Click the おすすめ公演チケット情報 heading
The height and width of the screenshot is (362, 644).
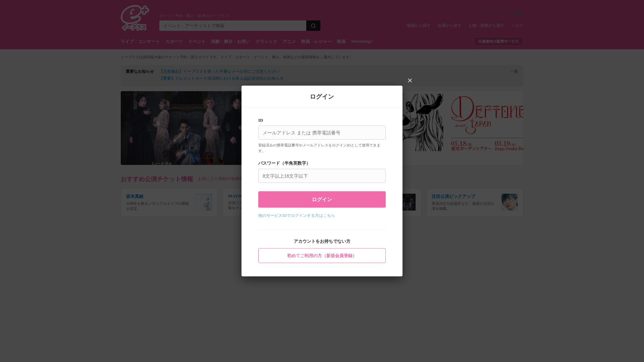(x=157, y=179)
